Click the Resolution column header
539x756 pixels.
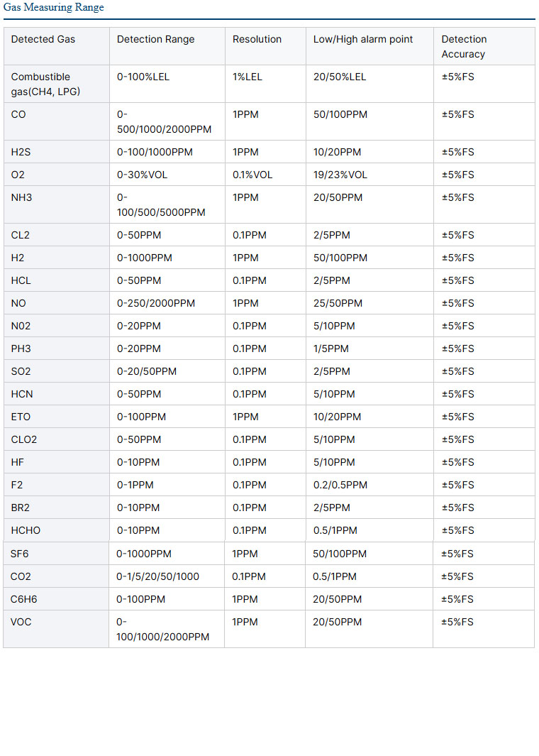(257, 39)
